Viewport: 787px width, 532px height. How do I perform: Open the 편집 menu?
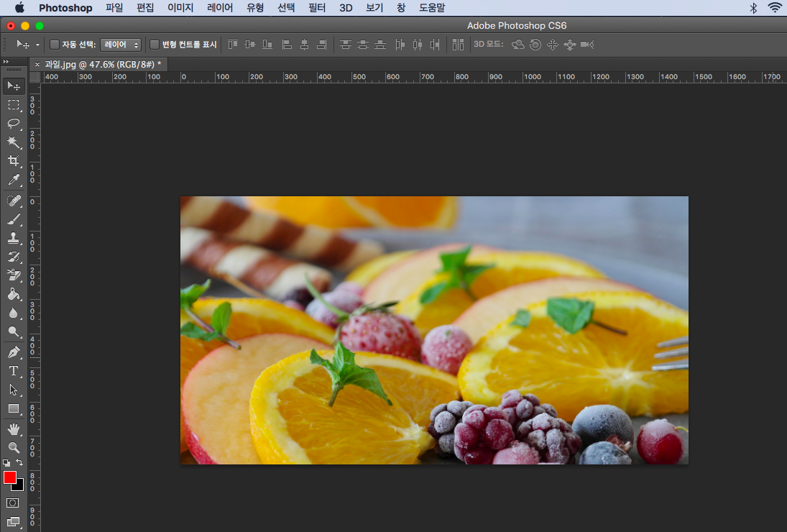(145, 8)
